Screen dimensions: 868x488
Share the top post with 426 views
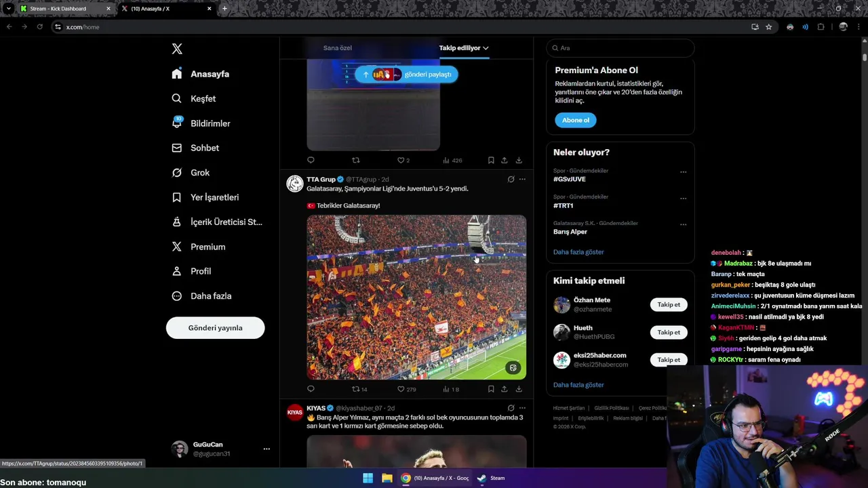click(x=505, y=161)
